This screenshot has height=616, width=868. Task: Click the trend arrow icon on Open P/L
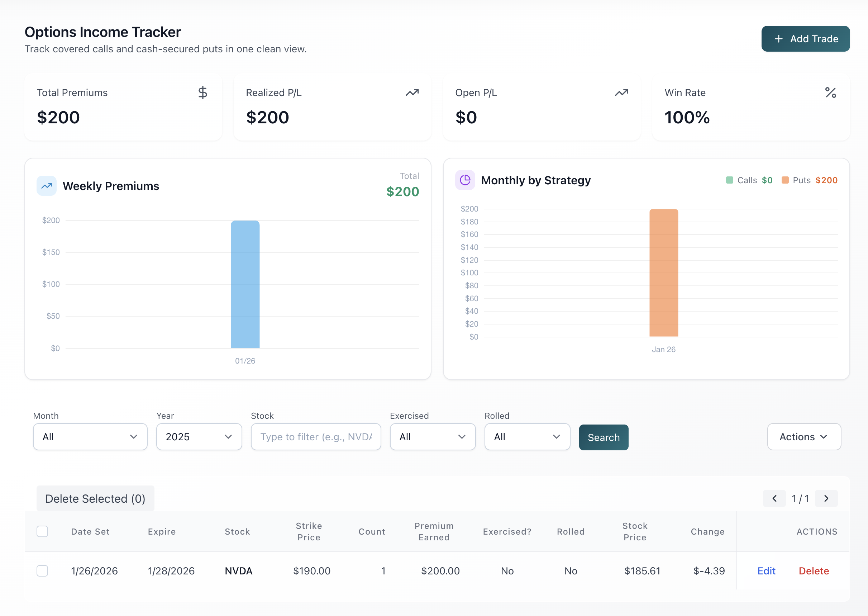pyautogui.click(x=621, y=93)
